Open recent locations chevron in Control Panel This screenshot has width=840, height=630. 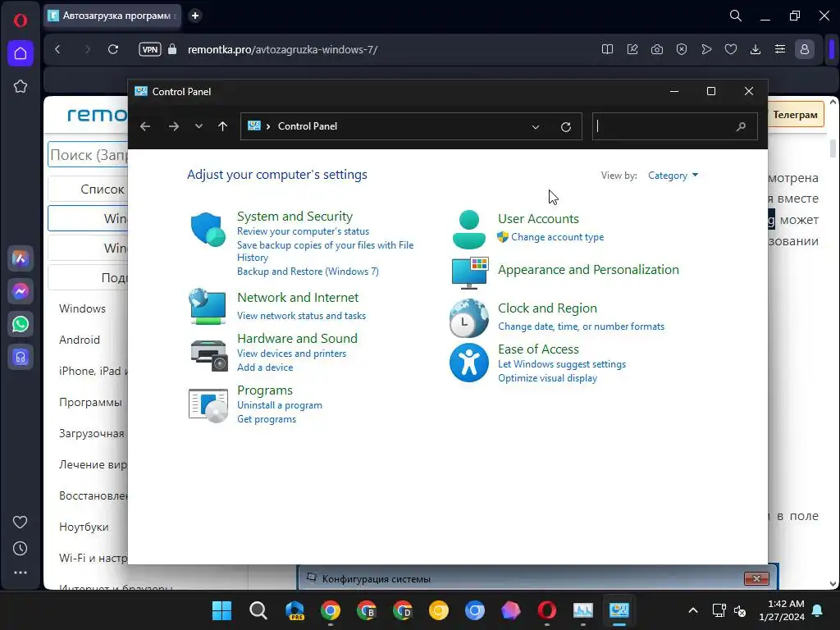click(x=199, y=126)
